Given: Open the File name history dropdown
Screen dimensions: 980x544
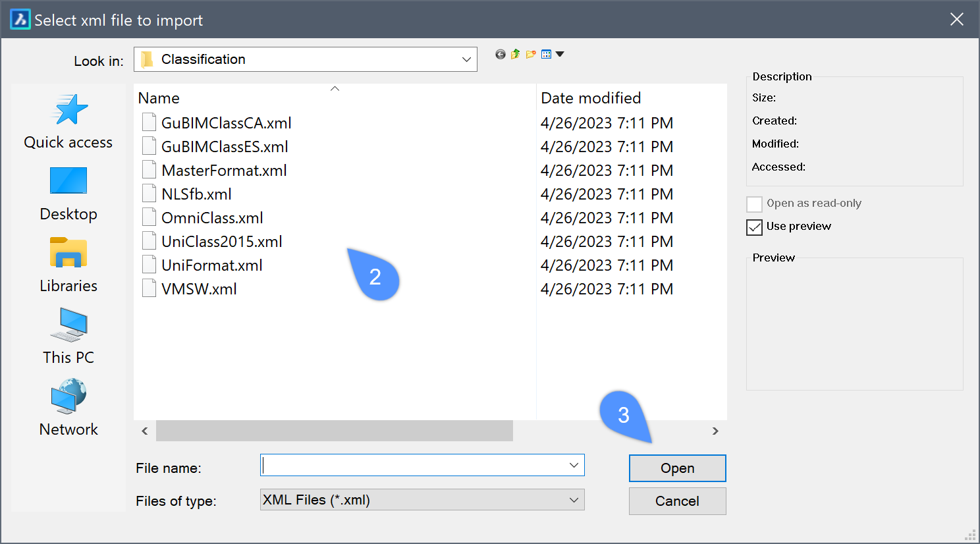Looking at the screenshot, I should 574,466.
